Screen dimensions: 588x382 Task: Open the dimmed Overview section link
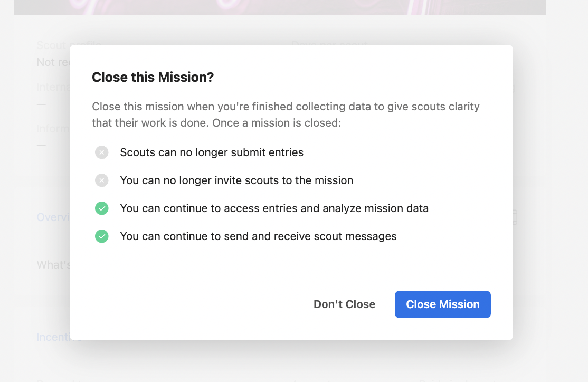click(x=53, y=217)
